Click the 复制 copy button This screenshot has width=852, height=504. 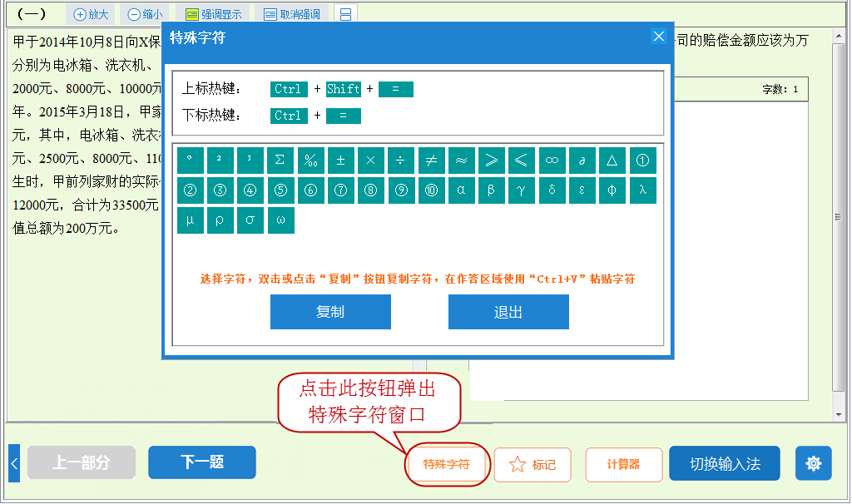[x=330, y=312]
